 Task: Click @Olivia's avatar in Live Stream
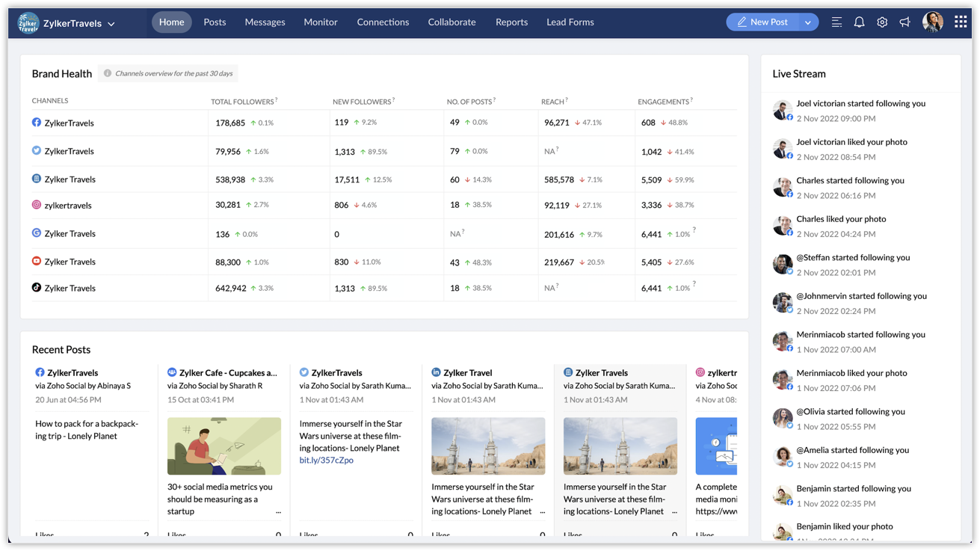coord(782,419)
